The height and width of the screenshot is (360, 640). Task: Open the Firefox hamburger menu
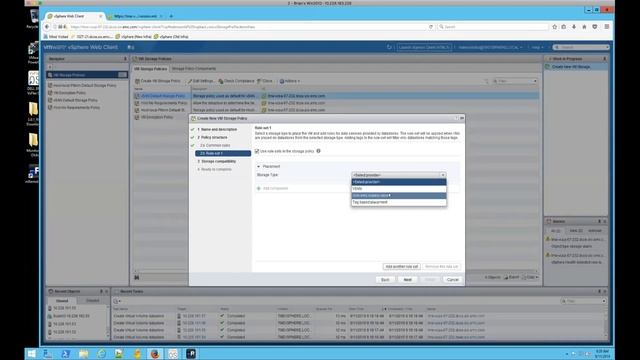(x=607, y=27)
